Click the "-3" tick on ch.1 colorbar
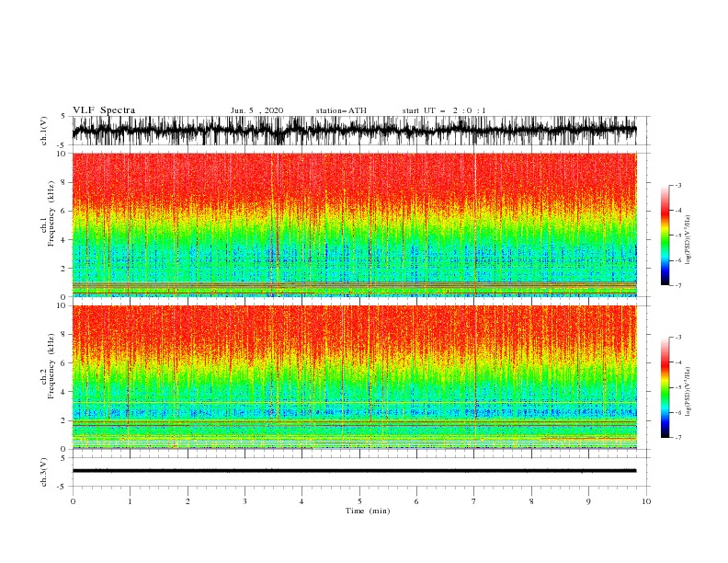Image resolution: width=728 pixels, height=563 pixels. point(677,185)
